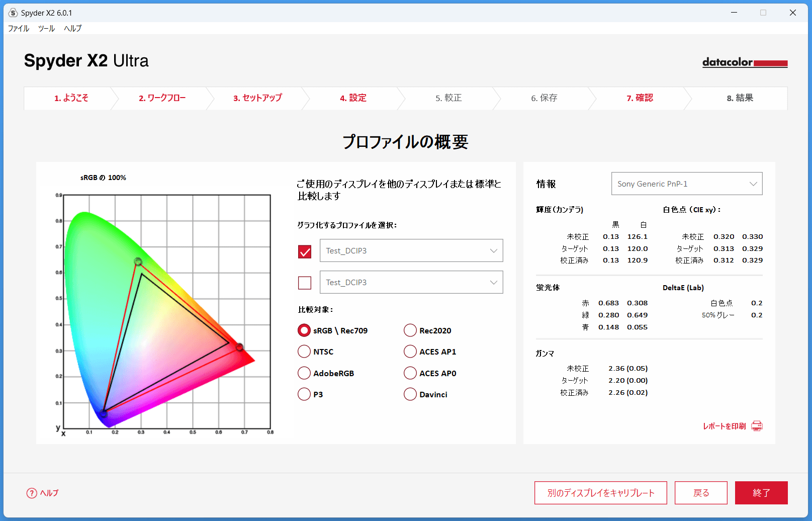Click the red phosphor x value 0.683
The height and width of the screenshot is (521, 812).
(x=608, y=303)
